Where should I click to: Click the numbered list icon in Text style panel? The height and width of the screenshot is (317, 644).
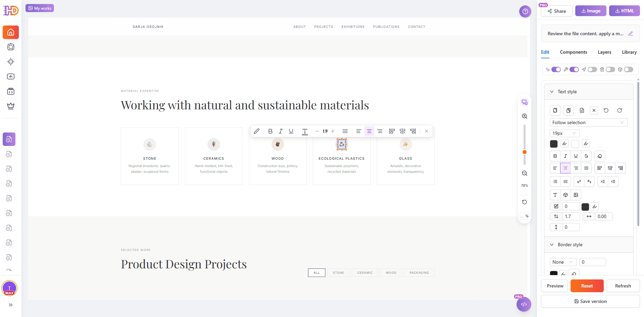[566, 181]
